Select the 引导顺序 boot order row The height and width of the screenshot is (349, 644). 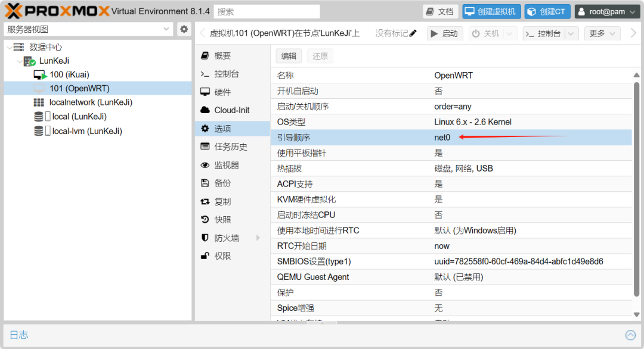pyautogui.click(x=451, y=138)
